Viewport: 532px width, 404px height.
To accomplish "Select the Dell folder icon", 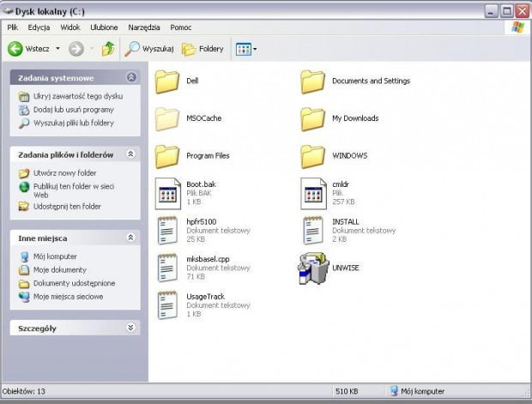I will pos(167,81).
